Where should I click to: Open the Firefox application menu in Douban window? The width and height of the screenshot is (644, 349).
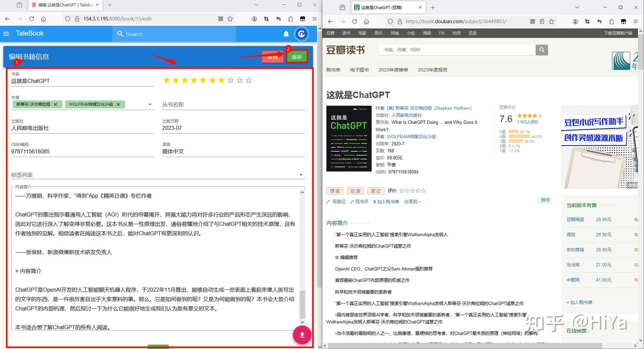click(x=636, y=21)
